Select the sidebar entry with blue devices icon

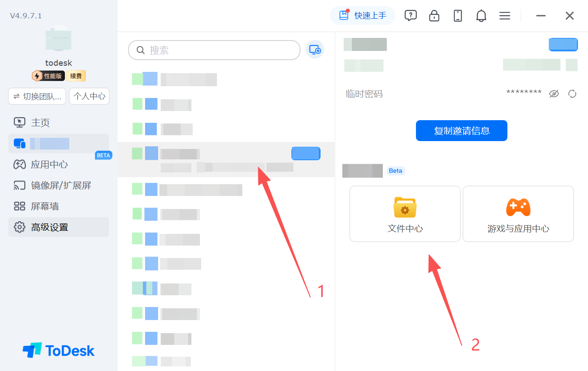[x=58, y=143]
